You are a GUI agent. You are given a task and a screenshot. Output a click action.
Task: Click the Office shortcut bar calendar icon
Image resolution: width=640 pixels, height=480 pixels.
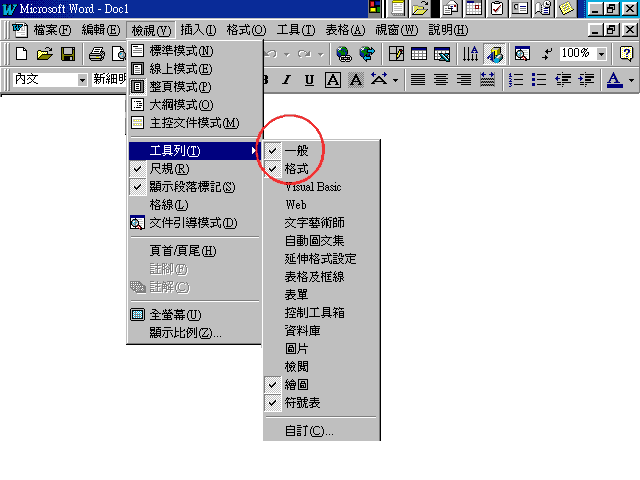coord(473,8)
